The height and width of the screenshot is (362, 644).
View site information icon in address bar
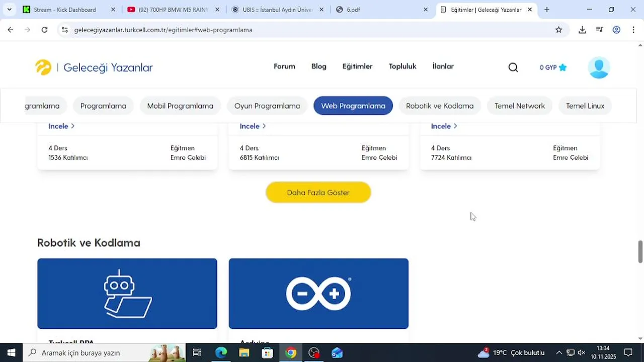pyautogui.click(x=64, y=30)
